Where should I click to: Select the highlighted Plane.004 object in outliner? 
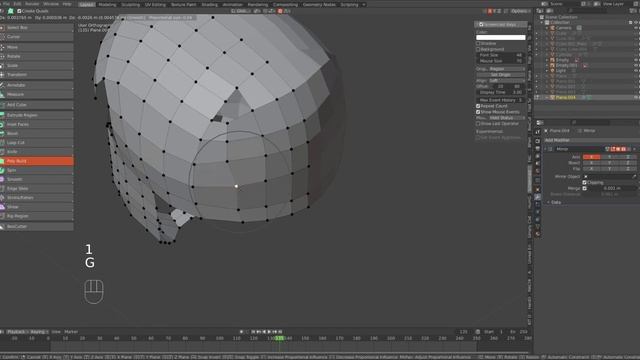click(x=566, y=98)
